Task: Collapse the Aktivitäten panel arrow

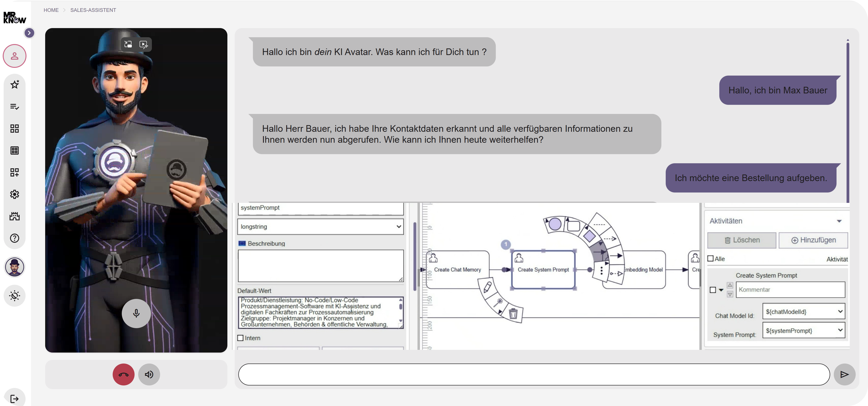Action: pos(839,221)
